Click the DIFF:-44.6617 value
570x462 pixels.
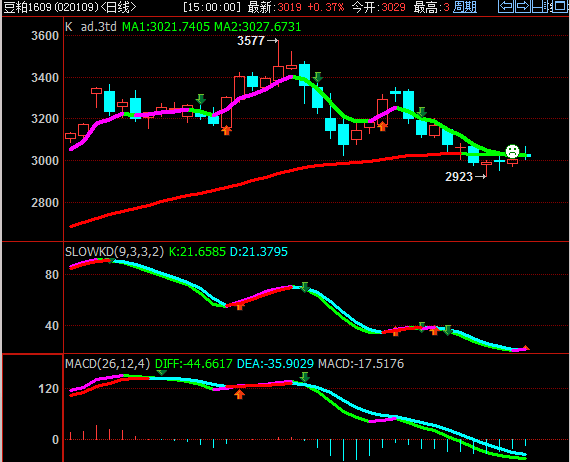click(x=194, y=363)
